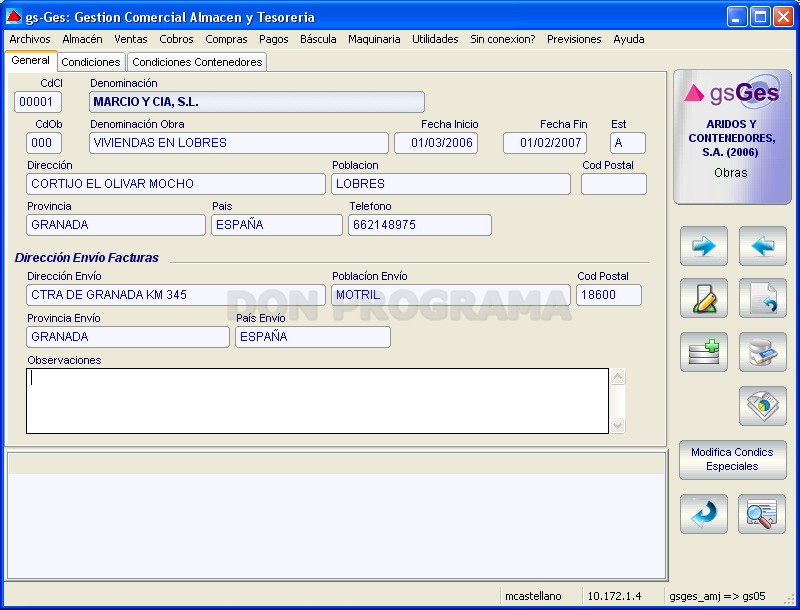Click the empty Cod Postal field
This screenshot has height=610, width=800.
[x=613, y=184]
